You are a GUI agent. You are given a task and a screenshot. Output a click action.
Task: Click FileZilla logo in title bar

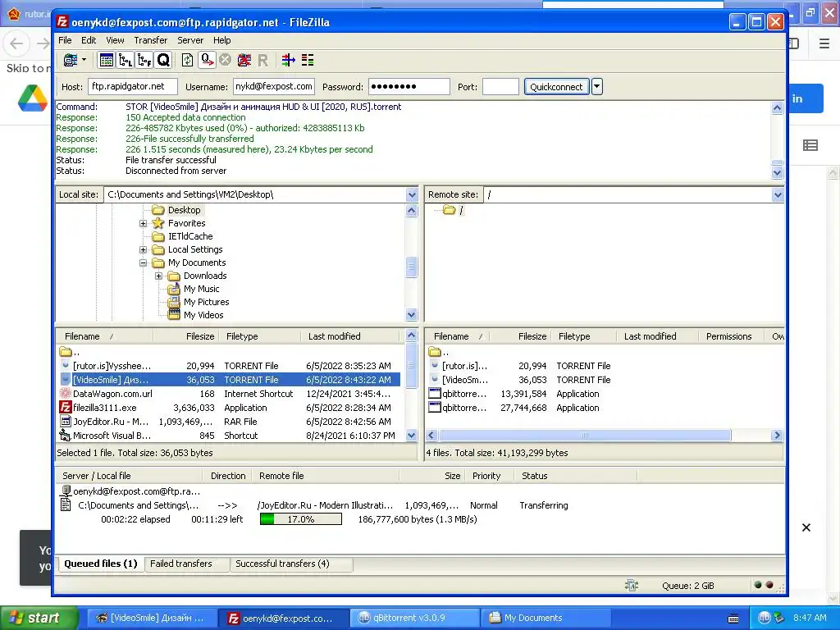62,22
